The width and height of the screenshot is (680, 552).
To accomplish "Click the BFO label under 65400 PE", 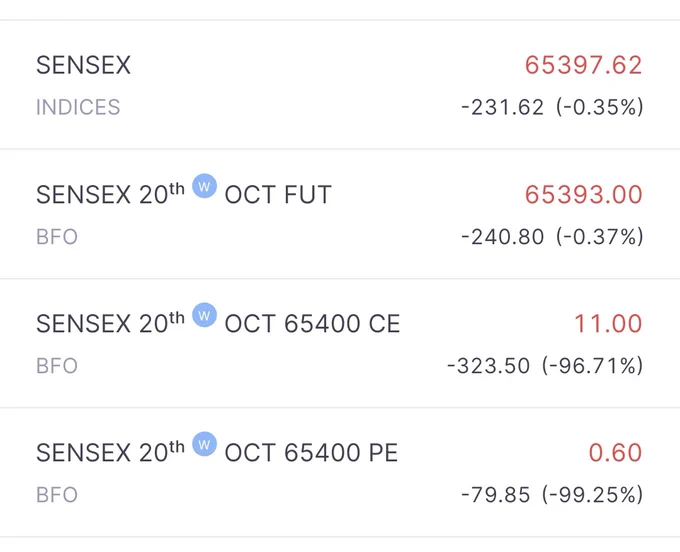I will click(x=57, y=495).
